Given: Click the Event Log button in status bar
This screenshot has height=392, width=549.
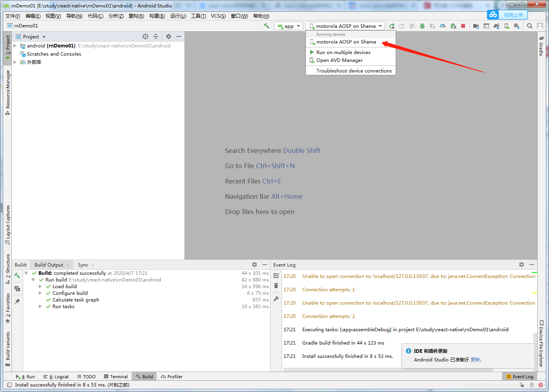Looking at the screenshot, I should pos(520,377).
